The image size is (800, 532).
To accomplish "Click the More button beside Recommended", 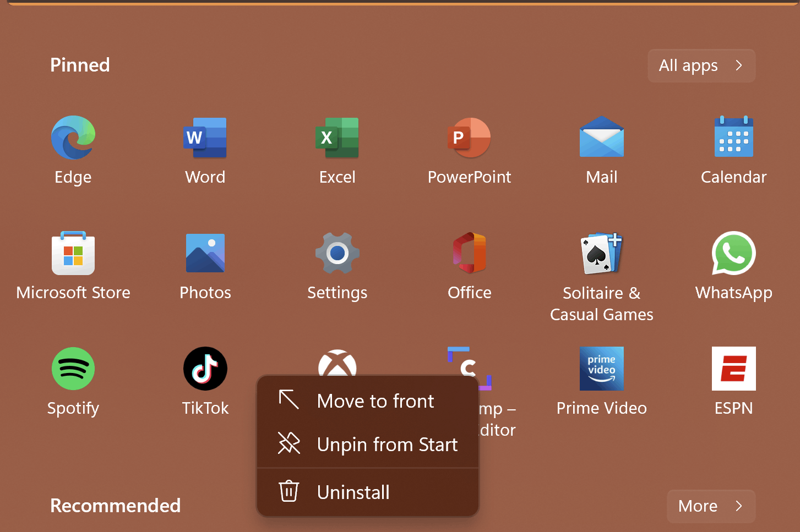I will pyautogui.click(x=711, y=506).
